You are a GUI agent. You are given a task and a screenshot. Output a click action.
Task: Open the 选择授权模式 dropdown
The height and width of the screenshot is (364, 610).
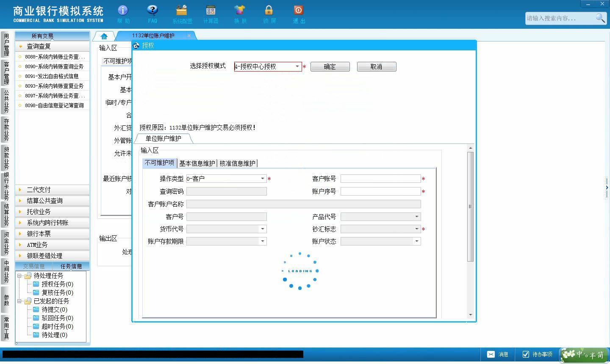point(297,66)
